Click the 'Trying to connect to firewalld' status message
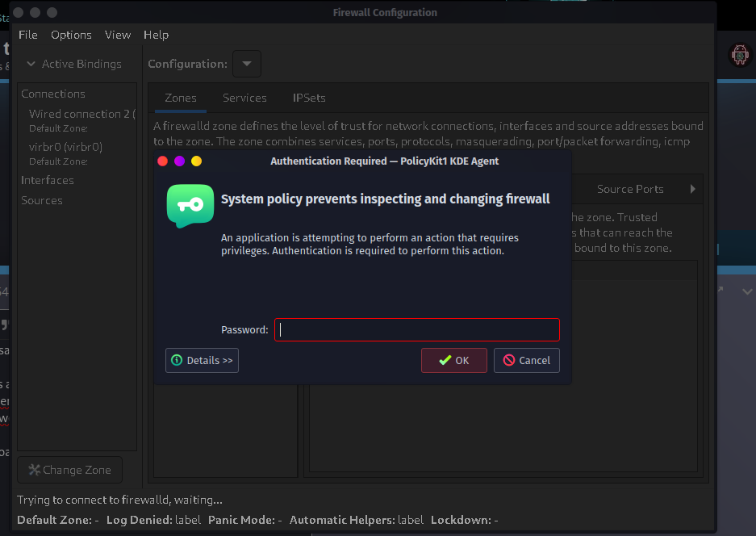The width and height of the screenshot is (756, 536). (119, 500)
